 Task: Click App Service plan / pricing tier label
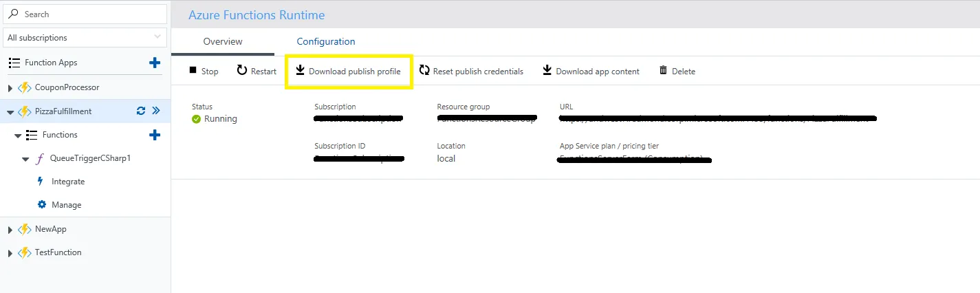609,146
